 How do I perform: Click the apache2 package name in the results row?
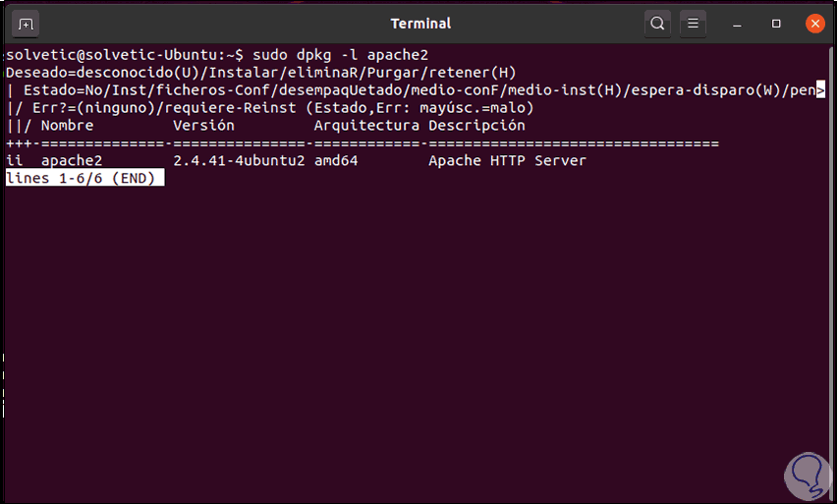pos(71,161)
